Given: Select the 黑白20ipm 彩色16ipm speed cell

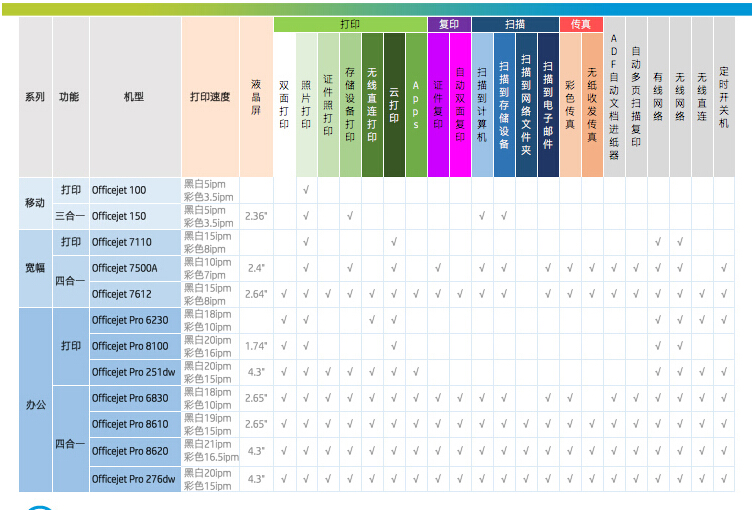Looking at the screenshot, I should (x=208, y=347).
